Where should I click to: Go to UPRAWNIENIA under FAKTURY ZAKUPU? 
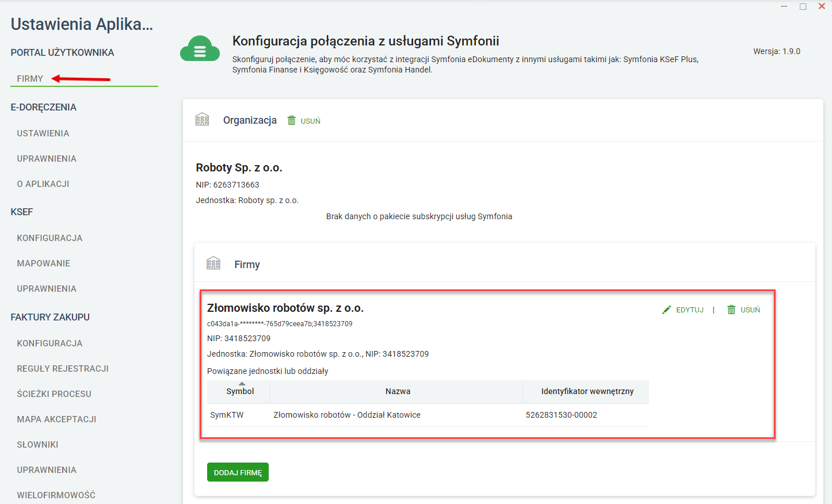[47, 470]
